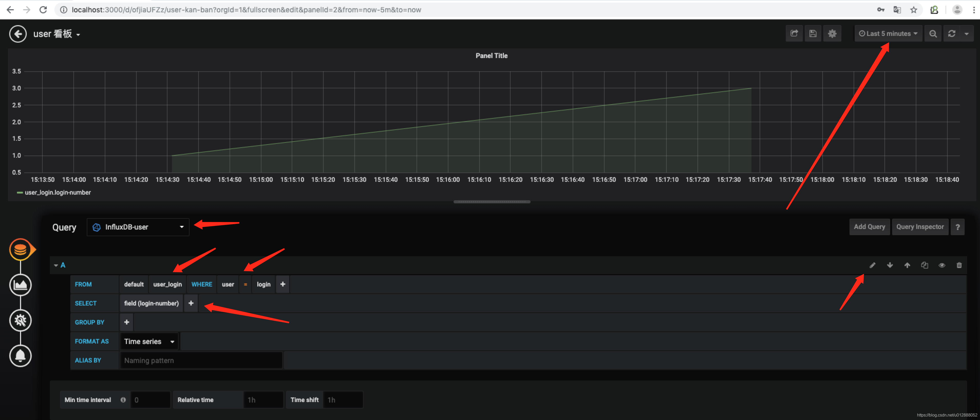Refresh the dashboard with the refresh icon
980x420 pixels.
(951, 33)
